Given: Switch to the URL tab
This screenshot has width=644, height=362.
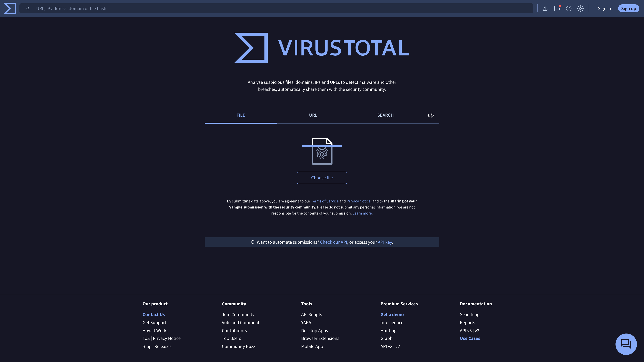Looking at the screenshot, I should (x=313, y=115).
